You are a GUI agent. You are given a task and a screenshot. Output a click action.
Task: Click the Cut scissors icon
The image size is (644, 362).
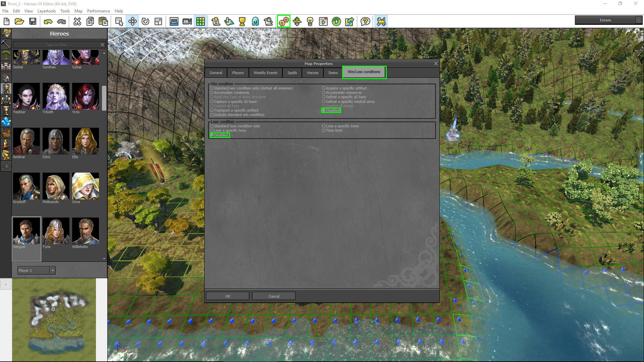tap(77, 21)
